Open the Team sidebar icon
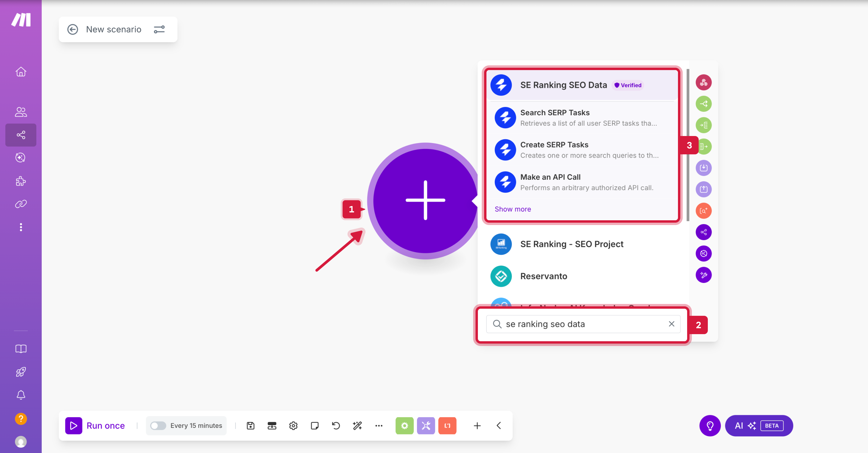This screenshot has height=453, width=868. point(21,112)
